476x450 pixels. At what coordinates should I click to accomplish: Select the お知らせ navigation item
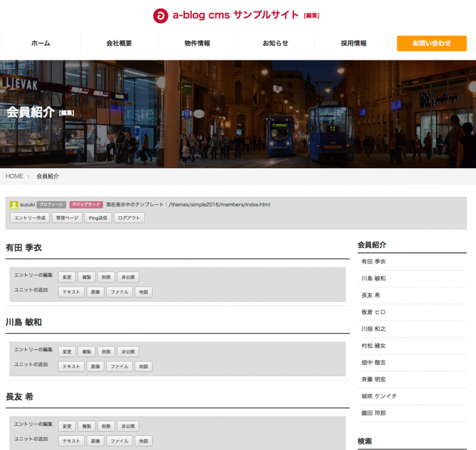275,43
